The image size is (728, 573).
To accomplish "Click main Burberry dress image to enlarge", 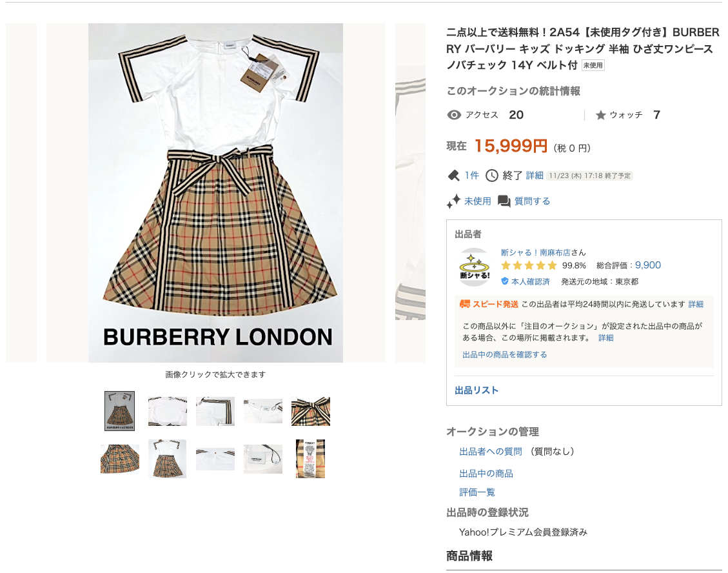I will click(x=215, y=192).
